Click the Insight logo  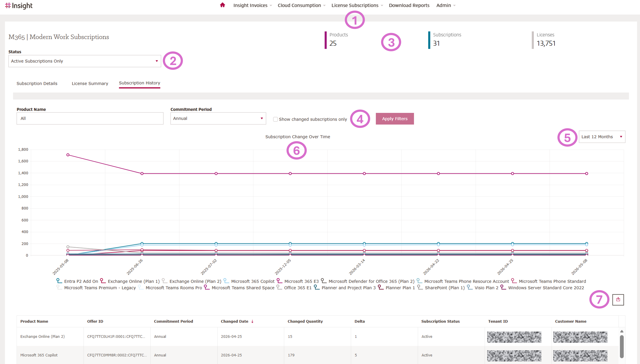[x=19, y=5]
